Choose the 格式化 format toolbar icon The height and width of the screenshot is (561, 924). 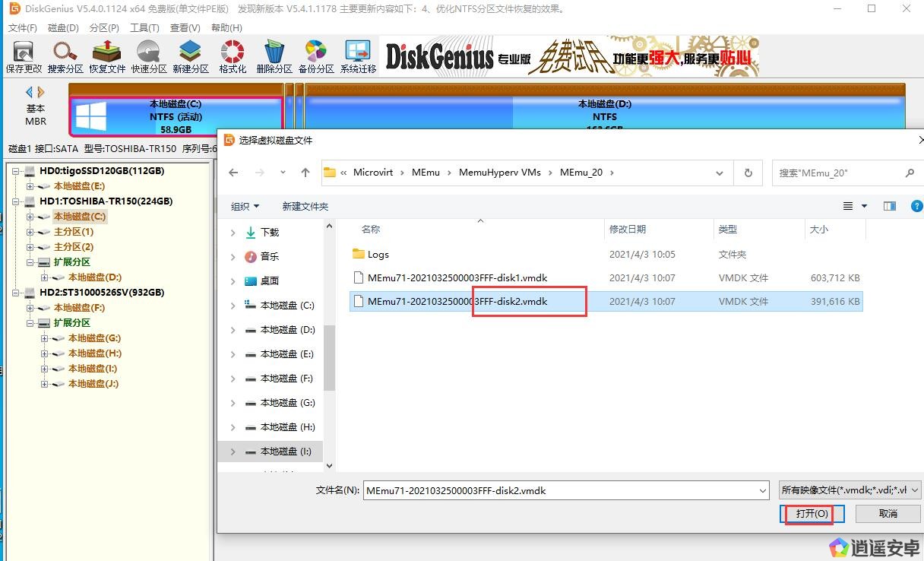pyautogui.click(x=232, y=56)
